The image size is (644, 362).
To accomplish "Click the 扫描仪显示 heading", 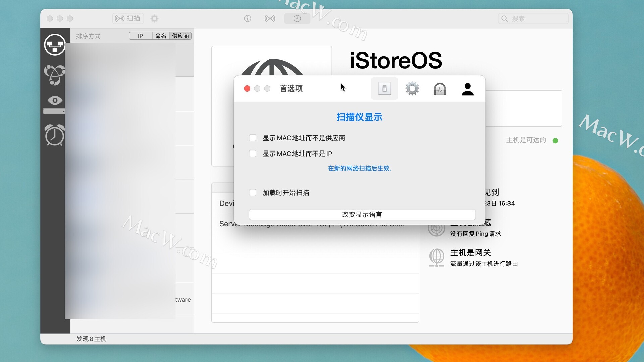I will tap(360, 117).
